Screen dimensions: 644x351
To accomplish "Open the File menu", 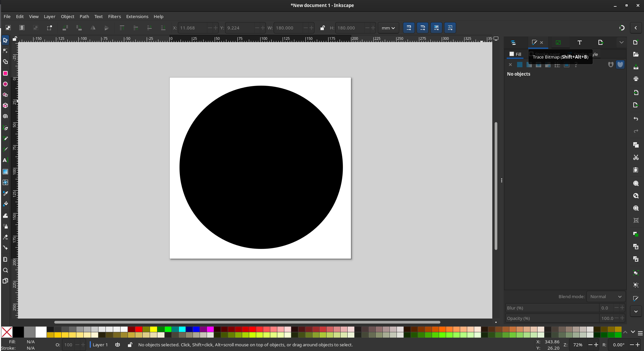I will pyautogui.click(x=7, y=16).
